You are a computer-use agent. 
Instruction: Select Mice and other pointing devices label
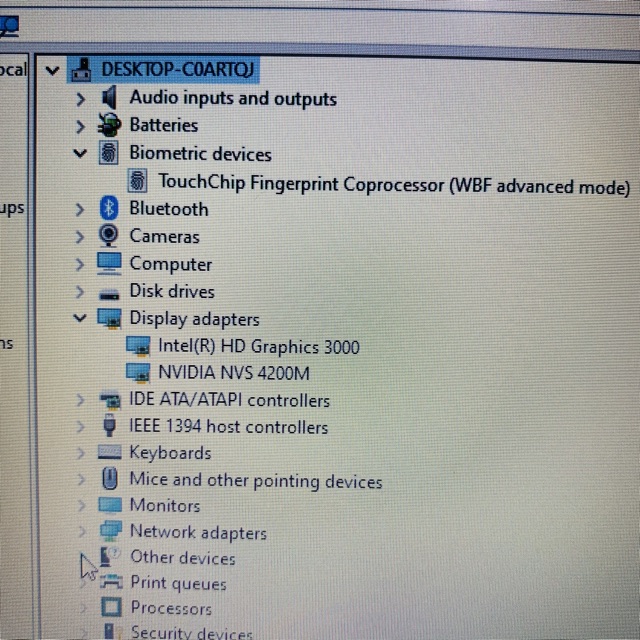coord(256,480)
